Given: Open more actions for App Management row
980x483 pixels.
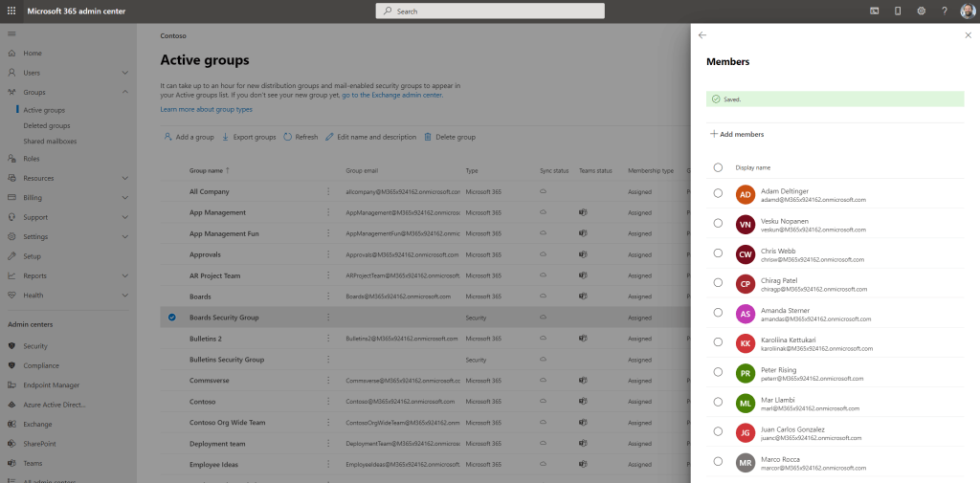Looking at the screenshot, I should [329, 212].
